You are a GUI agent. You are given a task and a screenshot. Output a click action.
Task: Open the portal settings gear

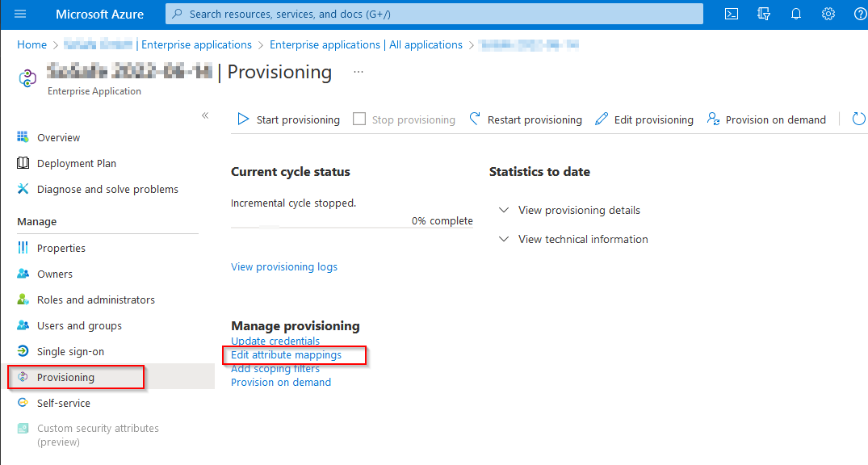click(828, 14)
